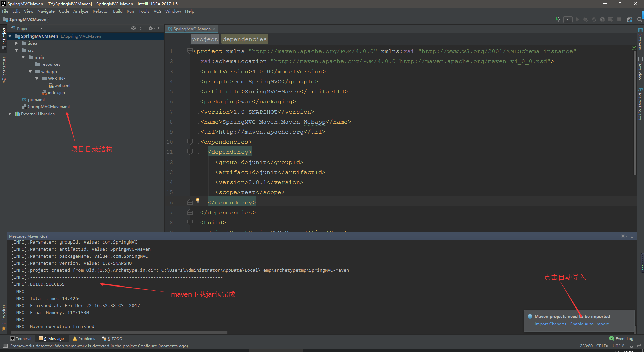644x352 pixels.
Task: Click the Event Log button
Action: [621, 339]
